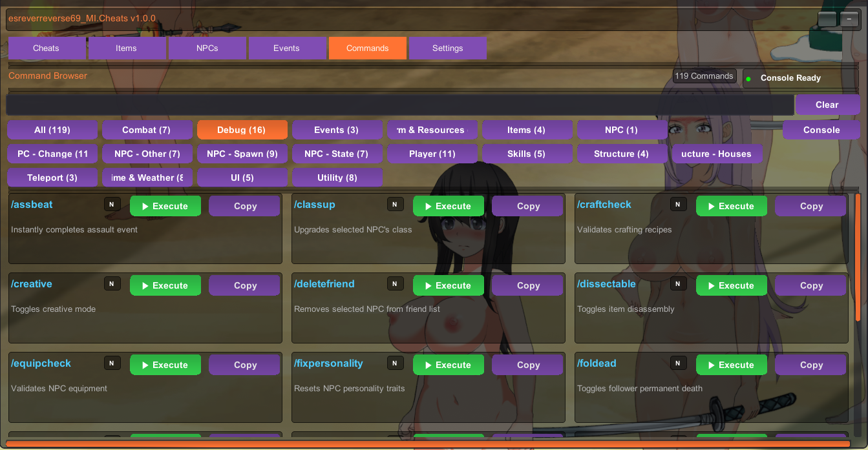The width and height of the screenshot is (868, 450).
Task: Filter by UI (5) category
Action: point(242,178)
